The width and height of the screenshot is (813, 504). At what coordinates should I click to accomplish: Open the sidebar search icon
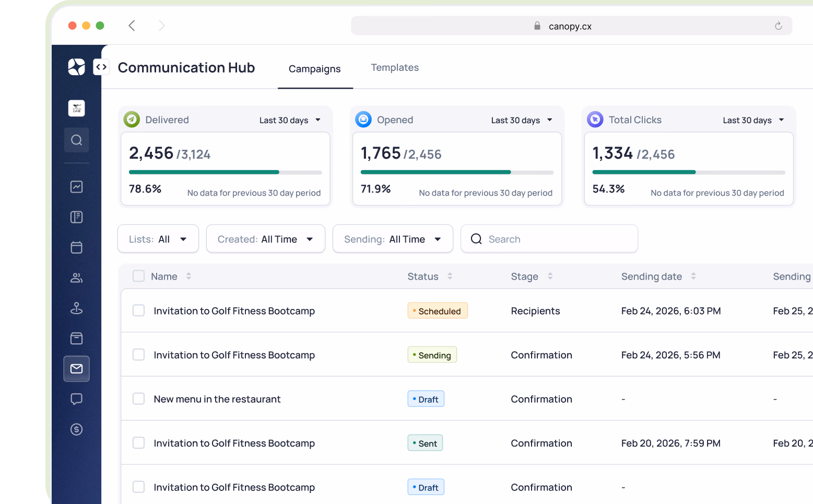coord(76,140)
